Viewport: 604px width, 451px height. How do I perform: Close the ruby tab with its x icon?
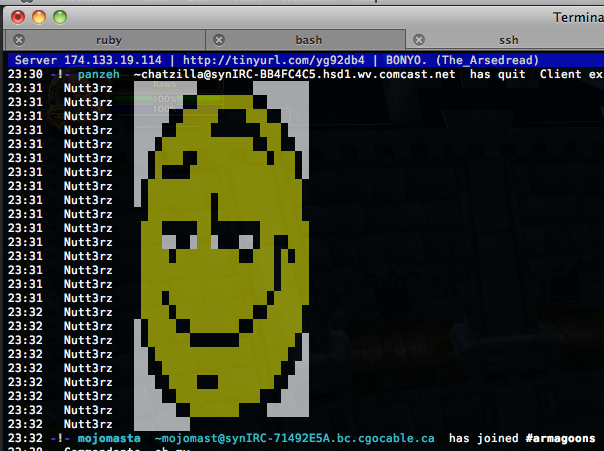coord(19,40)
